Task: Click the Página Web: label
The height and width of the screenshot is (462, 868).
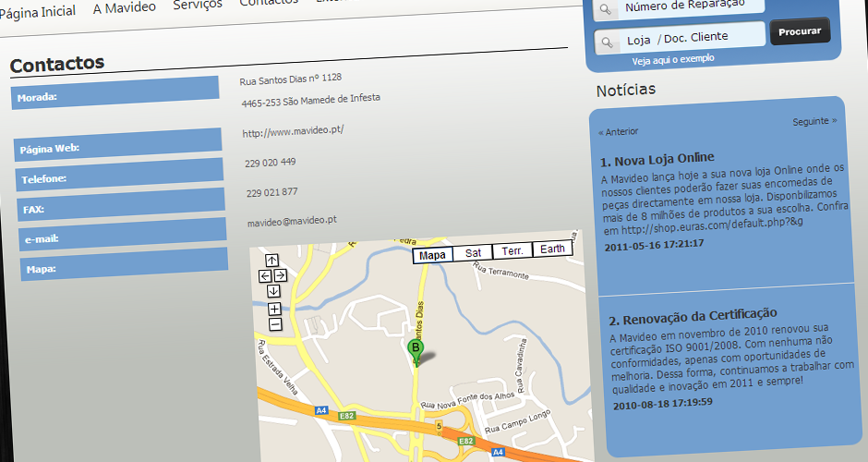Action: [x=49, y=149]
